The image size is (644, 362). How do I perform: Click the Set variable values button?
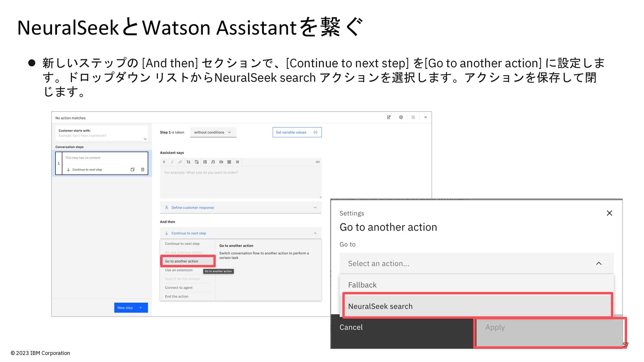point(297,132)
